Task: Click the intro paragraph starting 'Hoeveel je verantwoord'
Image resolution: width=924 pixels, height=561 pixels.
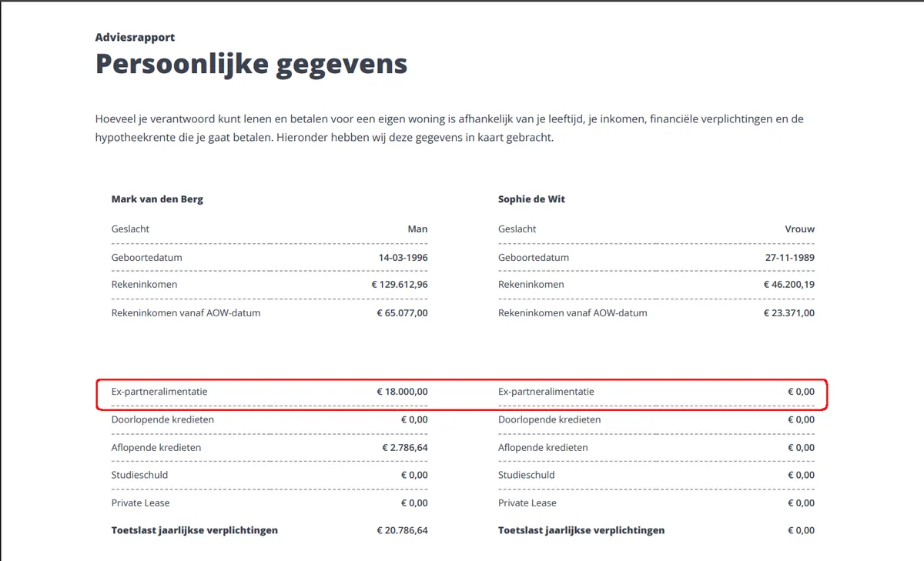Action: 450,129
